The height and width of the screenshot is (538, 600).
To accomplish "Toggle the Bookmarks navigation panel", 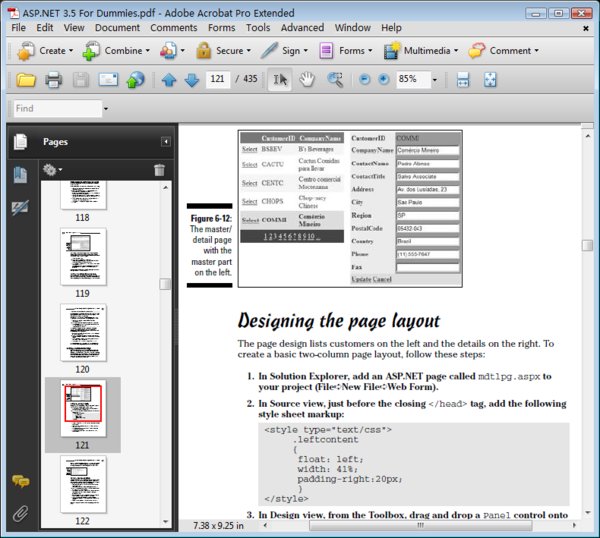I will 20,175.
